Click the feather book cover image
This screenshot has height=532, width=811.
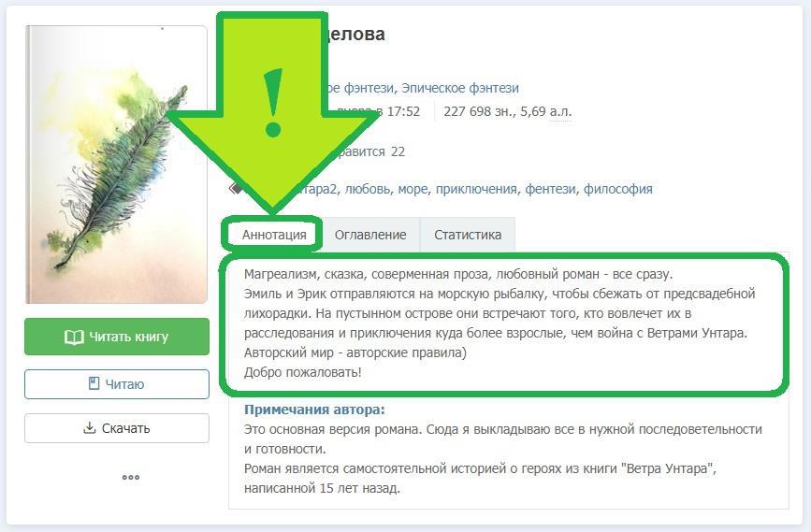point(116,165)
